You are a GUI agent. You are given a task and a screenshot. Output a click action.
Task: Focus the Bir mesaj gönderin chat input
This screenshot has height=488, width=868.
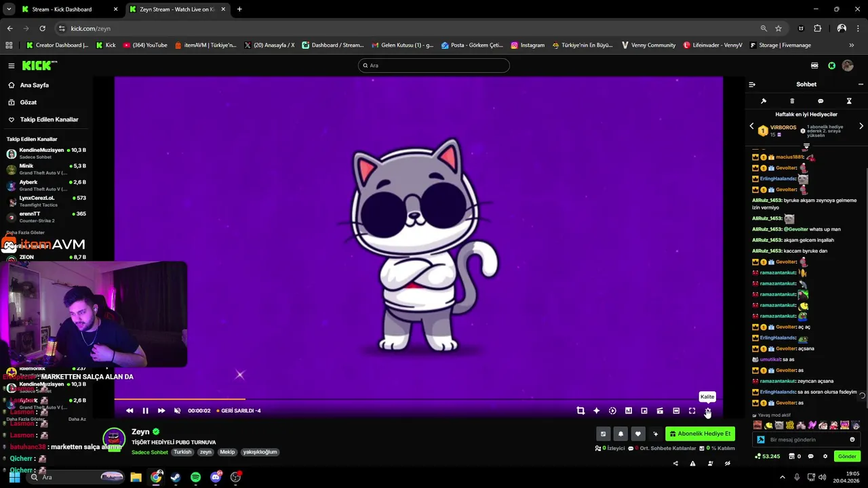coord(807,440)
